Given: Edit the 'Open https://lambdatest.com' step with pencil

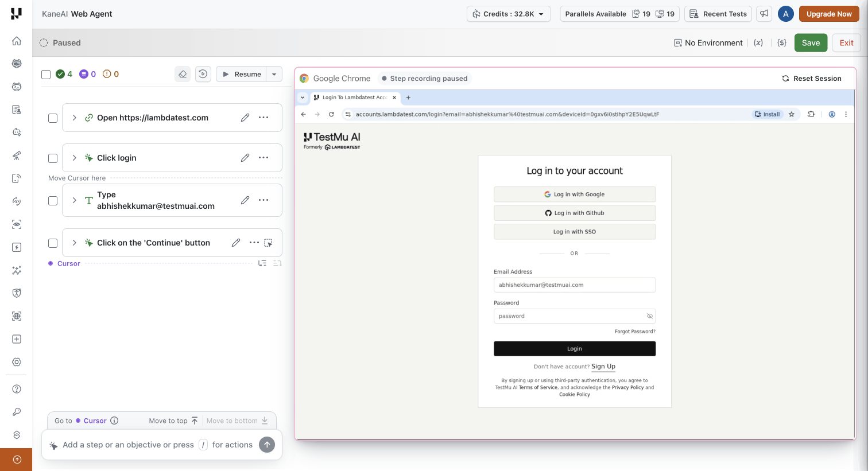Looking at the screenshot, I should point(245,118).
